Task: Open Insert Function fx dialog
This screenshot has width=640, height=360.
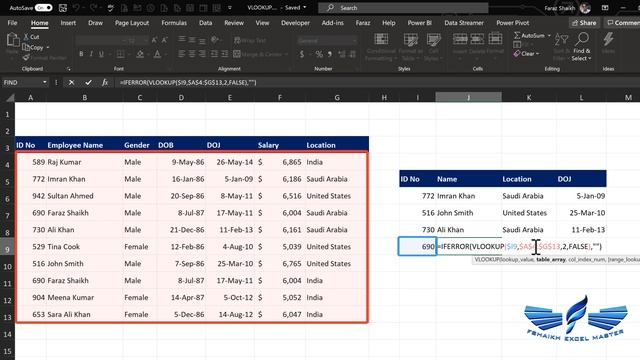Action: click(105, 82)
